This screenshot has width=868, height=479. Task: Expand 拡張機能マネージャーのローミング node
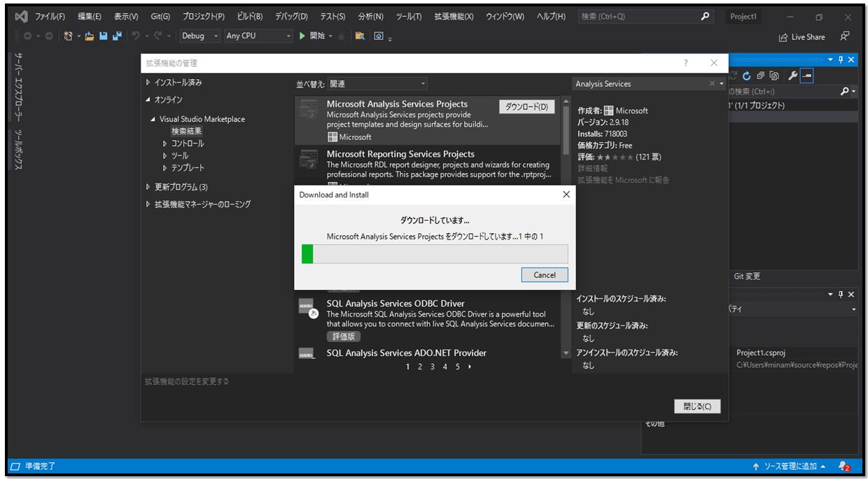click(x=148, y=204)
